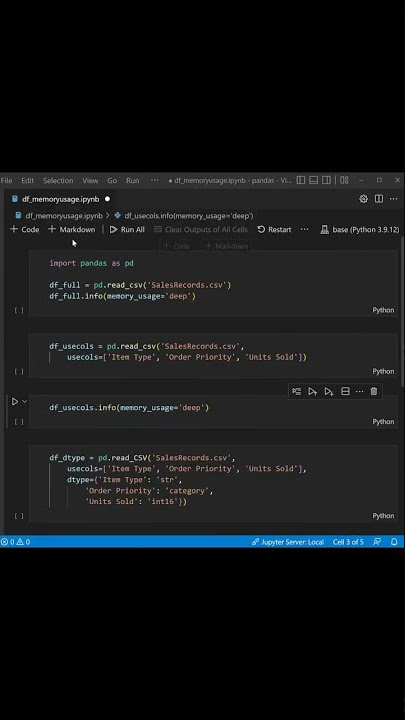Click the notebook vertical scrollbar
Screen dimensions: 405x720
tap(402, 312)
